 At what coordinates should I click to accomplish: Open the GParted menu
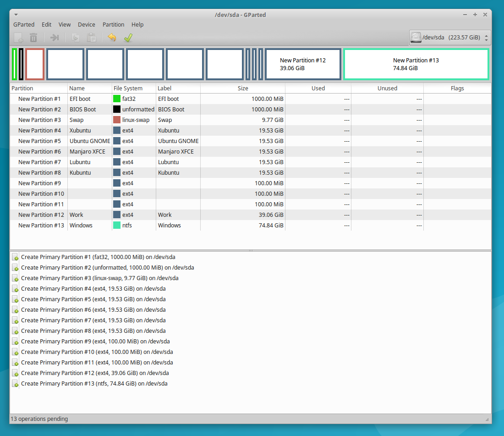coord(24,24)
